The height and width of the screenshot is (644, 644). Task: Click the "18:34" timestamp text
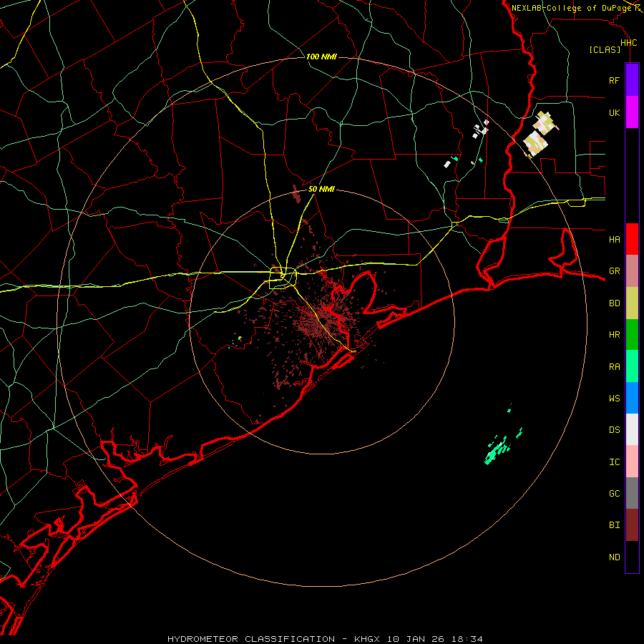467,639
